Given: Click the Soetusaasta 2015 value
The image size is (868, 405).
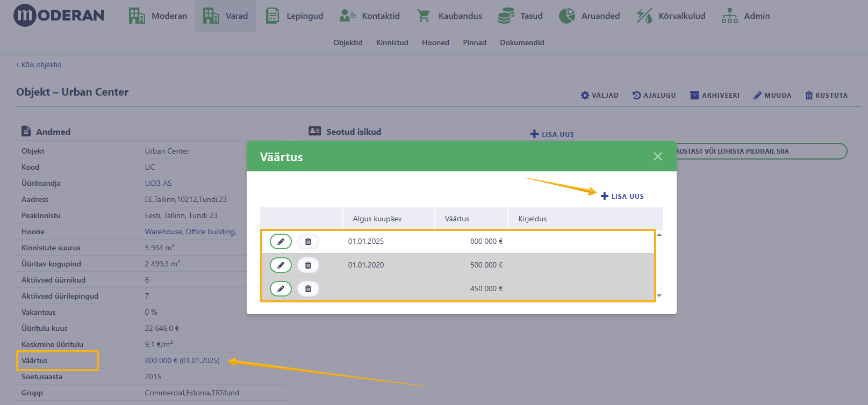Looking at the screenshot, I should click(153, 377).
